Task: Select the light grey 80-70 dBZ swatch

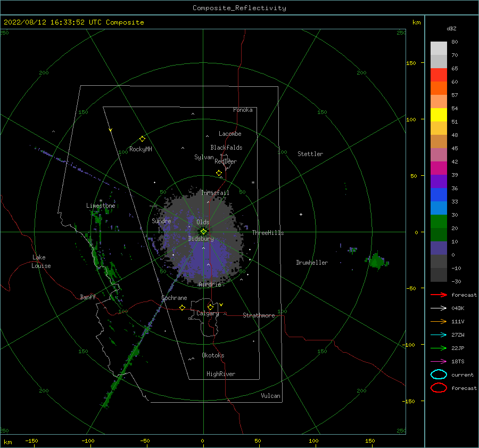Action: click(x=439, y=48)
